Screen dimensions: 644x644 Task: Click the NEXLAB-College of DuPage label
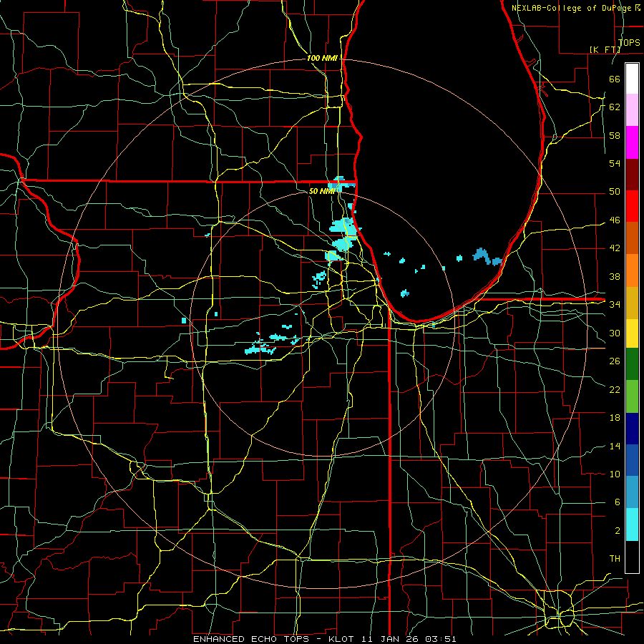[x=572, y=8]
